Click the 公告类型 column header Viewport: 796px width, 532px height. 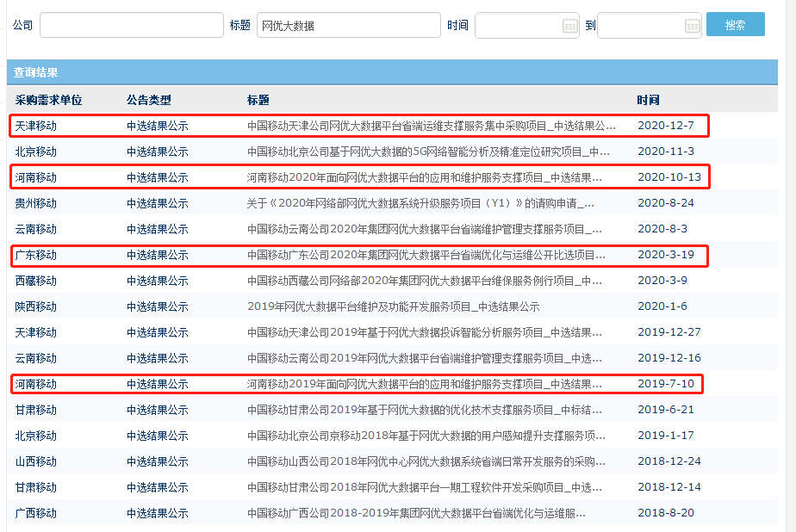149,100
